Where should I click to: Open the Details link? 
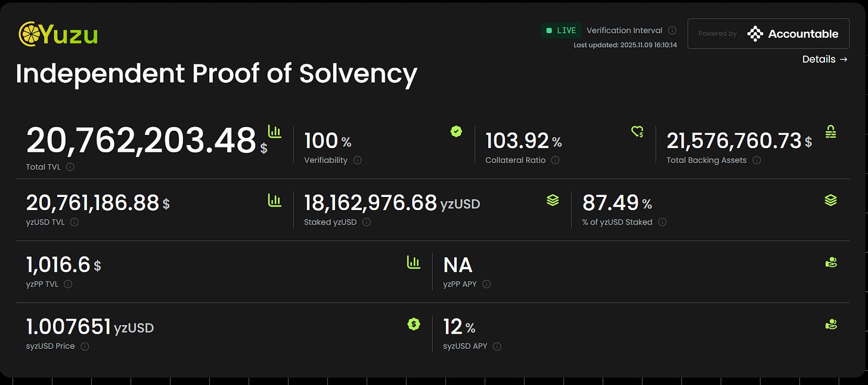tap(825, 59)
